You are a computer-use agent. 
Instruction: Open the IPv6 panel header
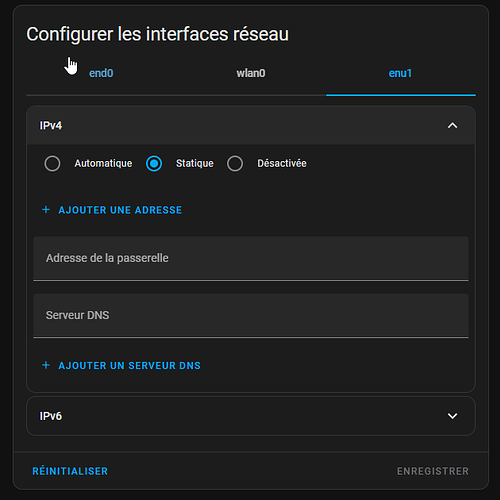pyautogui.click(x=251, y=416)
